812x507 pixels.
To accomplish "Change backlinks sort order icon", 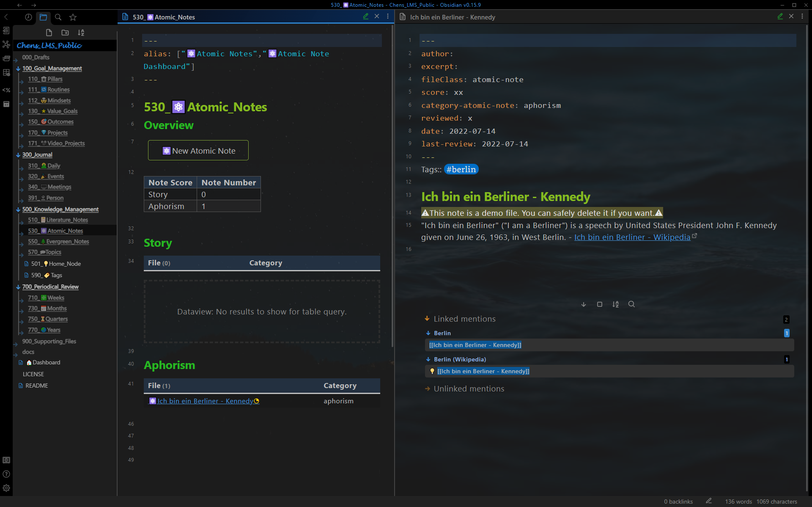I will point(616,304).
